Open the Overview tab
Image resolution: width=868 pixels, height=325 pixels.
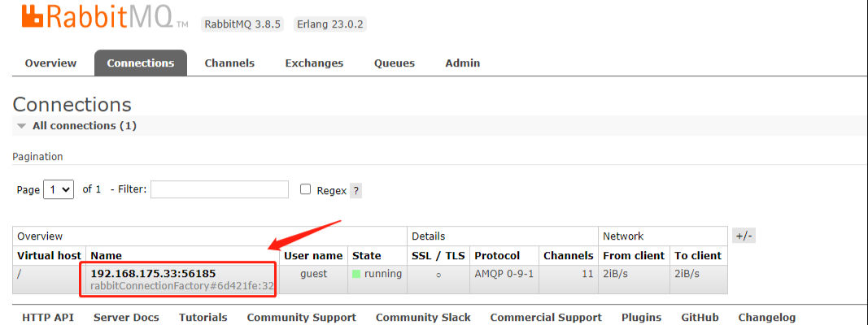(51, 63)
